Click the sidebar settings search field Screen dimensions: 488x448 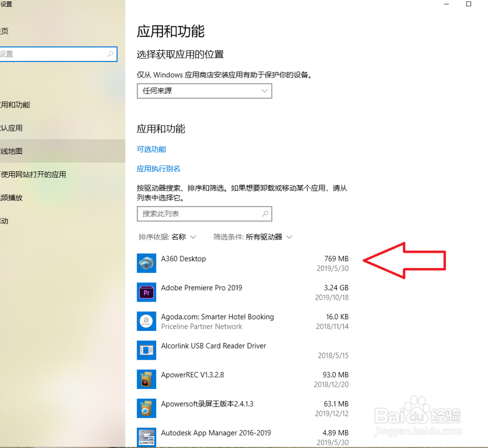(58, 54)
